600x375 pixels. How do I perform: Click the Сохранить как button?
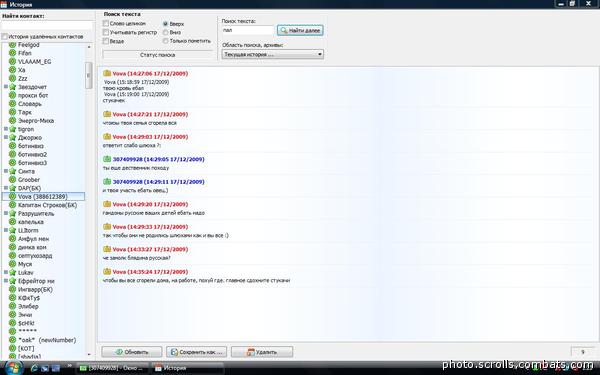point(196,352)
